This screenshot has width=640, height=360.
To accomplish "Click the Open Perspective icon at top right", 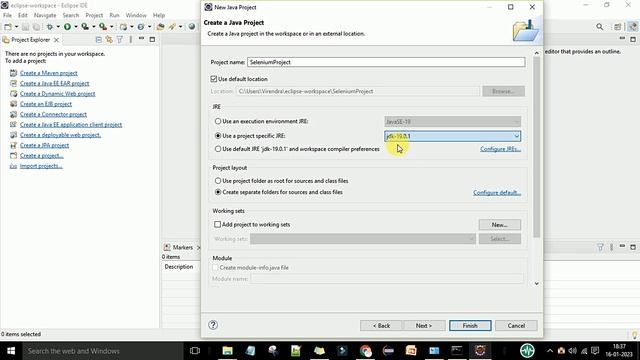I will click(x=618, y=27).
